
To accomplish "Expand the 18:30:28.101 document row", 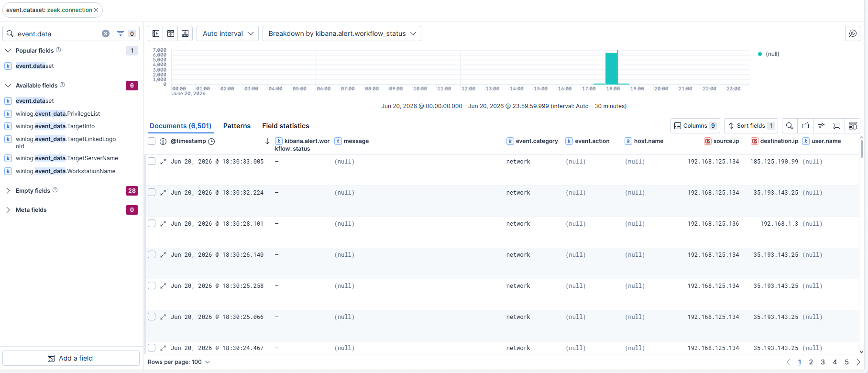I will pos(163,224).
